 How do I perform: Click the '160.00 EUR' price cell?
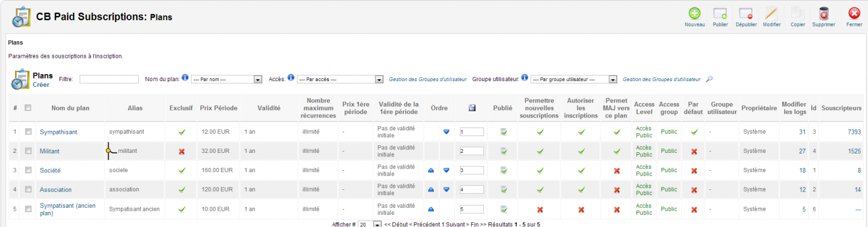click(218, 171)
